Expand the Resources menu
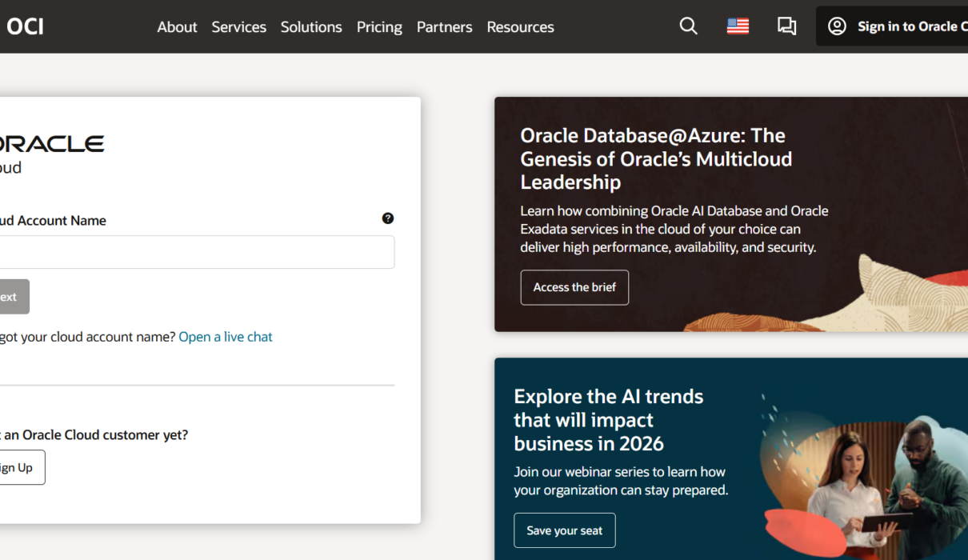The height and width of the screenshot is (560, 968). click(x=520, y=26)
